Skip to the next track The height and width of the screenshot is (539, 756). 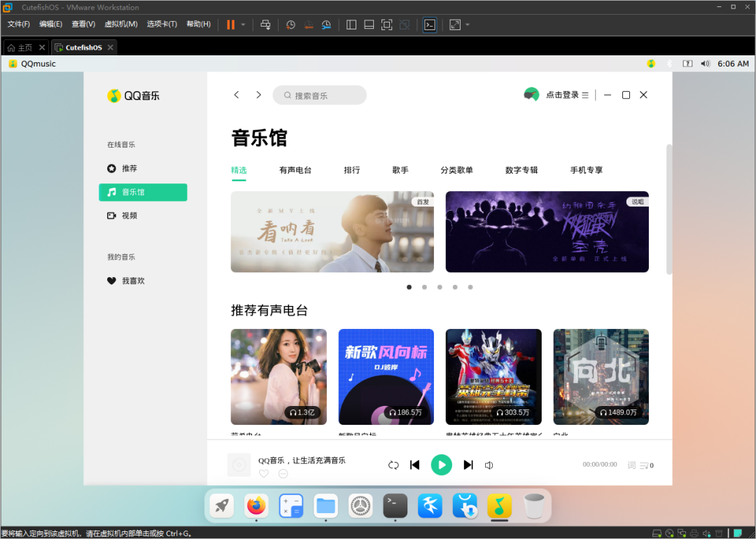[x=468, y=465]
